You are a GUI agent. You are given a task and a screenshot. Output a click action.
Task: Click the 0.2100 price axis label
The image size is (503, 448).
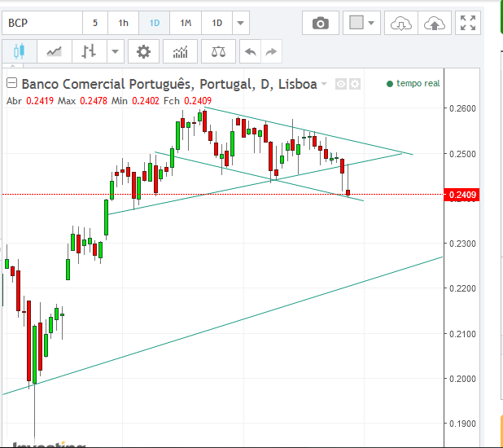462,334
